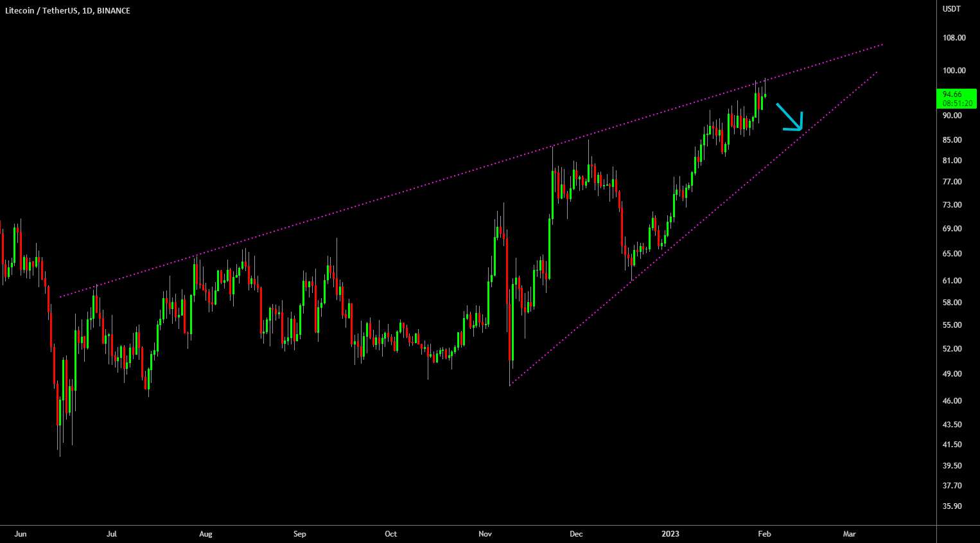Click the countdown timer 08:51:20
Screen dimensions: 980x543
[958, 103]
